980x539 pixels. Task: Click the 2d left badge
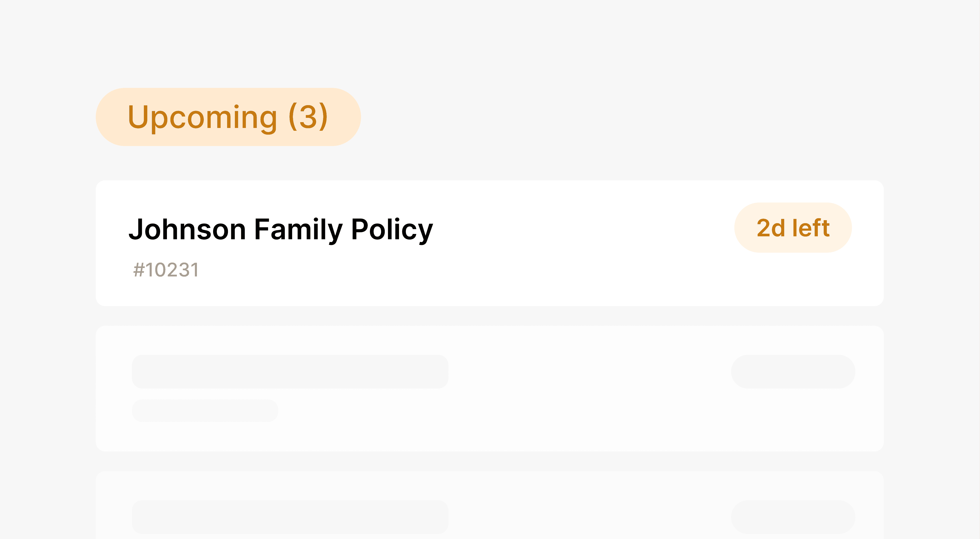(793, 228)
